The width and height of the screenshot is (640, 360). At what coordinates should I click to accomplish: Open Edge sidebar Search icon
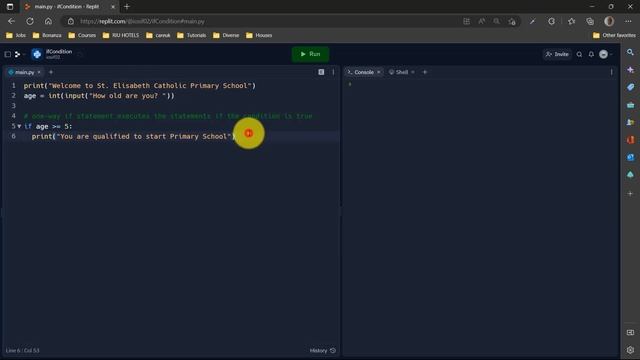(630, 52)
